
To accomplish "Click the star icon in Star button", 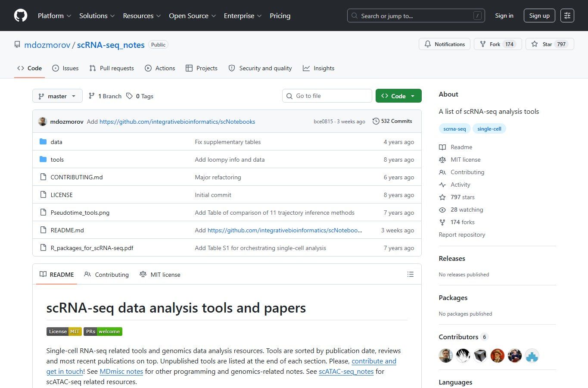I will (535, 44).
